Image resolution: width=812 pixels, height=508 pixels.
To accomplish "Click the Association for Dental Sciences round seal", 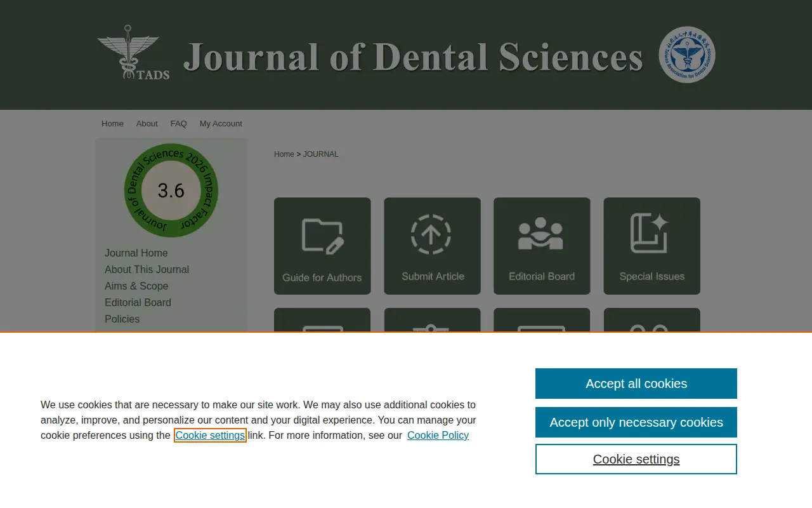I will 687,55.
